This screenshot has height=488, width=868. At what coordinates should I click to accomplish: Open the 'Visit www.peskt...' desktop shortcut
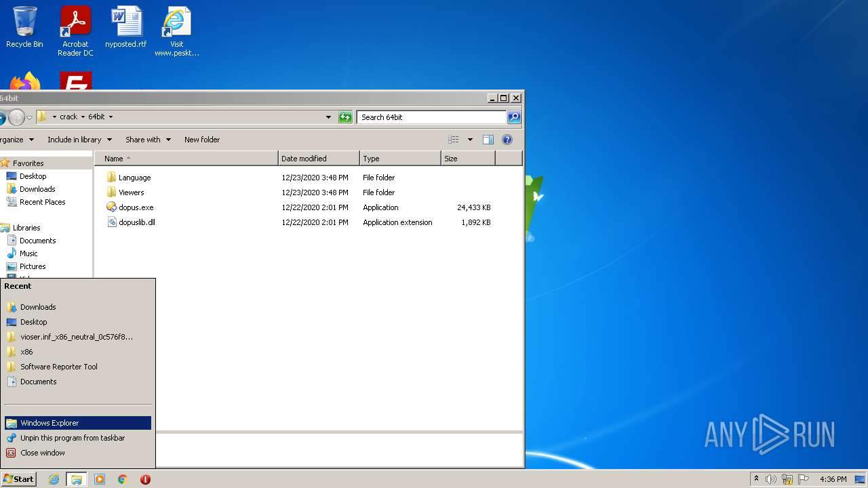pos(176,32)
